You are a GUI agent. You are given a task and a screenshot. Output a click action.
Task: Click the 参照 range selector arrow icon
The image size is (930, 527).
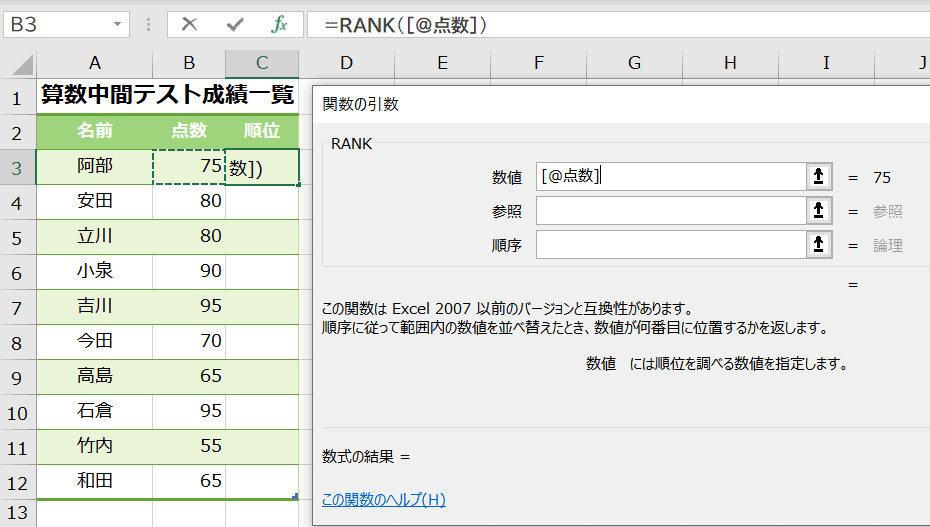(x=818, y=211)
